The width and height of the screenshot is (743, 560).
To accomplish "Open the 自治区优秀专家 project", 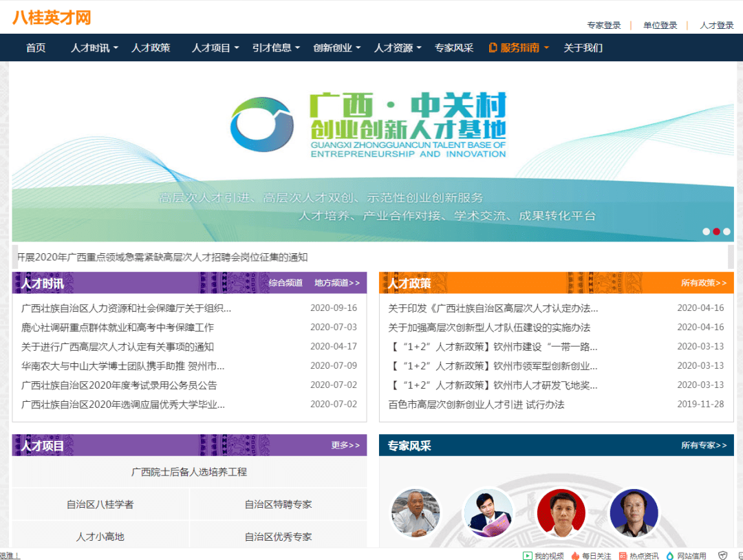I will click(278, 537).
